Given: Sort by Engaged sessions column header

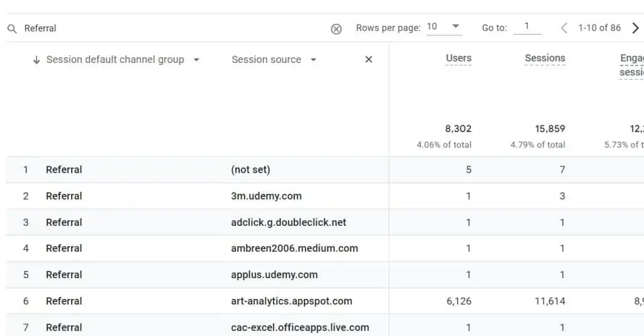Looking at the screenshot, I should pyautogui.click(x=631, y=65).
